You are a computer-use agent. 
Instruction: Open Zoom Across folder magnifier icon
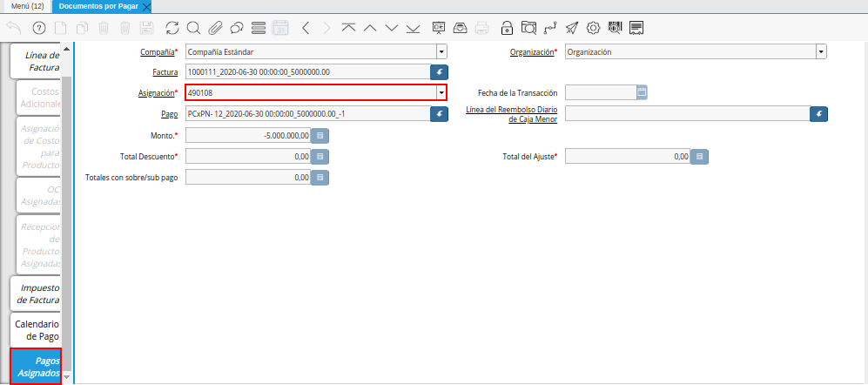pyautogui.click(x=528, y=28)
